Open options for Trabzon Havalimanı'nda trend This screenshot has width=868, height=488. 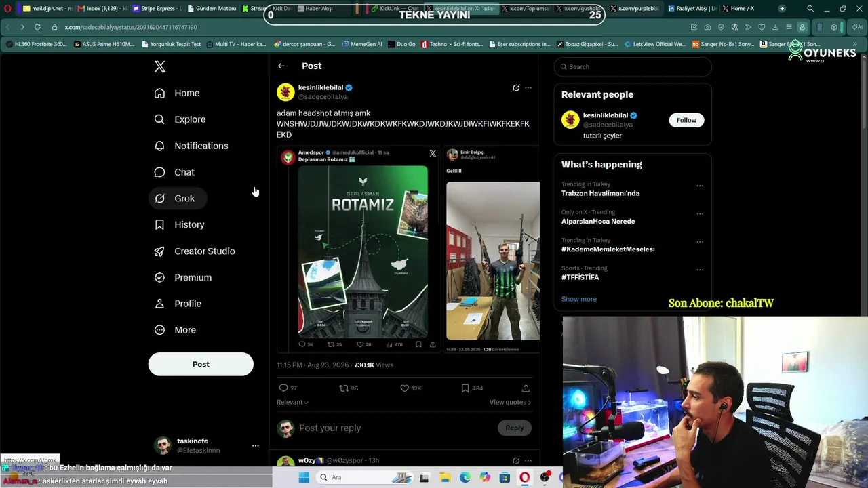coord(700,186)
